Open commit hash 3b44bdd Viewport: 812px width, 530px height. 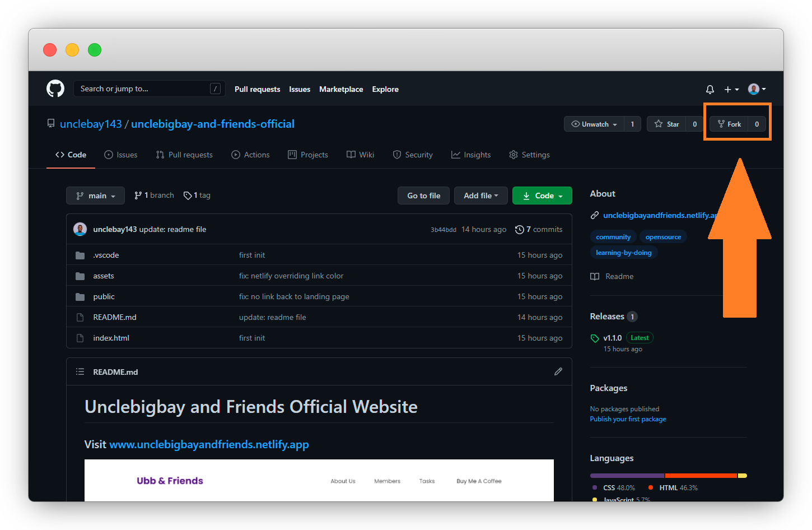pyautogui.click(x=444, y=230)
